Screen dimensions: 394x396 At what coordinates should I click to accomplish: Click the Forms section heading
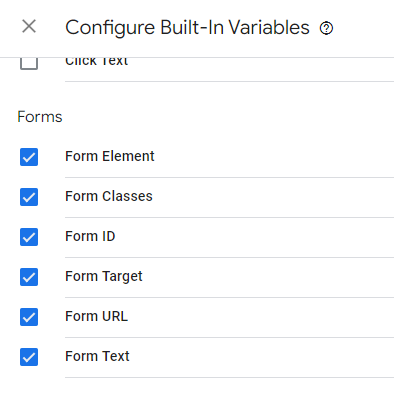(x=40, y=117)
